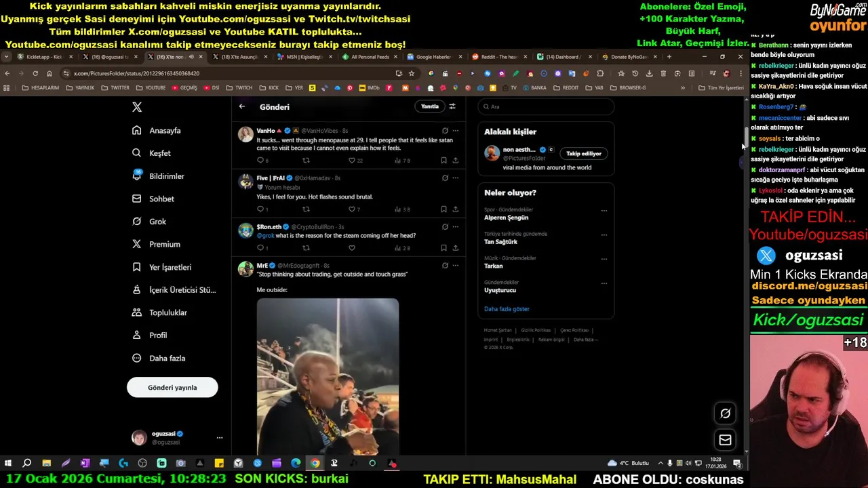Open Uyuşturucu trend
The image size is (868, 488).
tap(500, 290)
